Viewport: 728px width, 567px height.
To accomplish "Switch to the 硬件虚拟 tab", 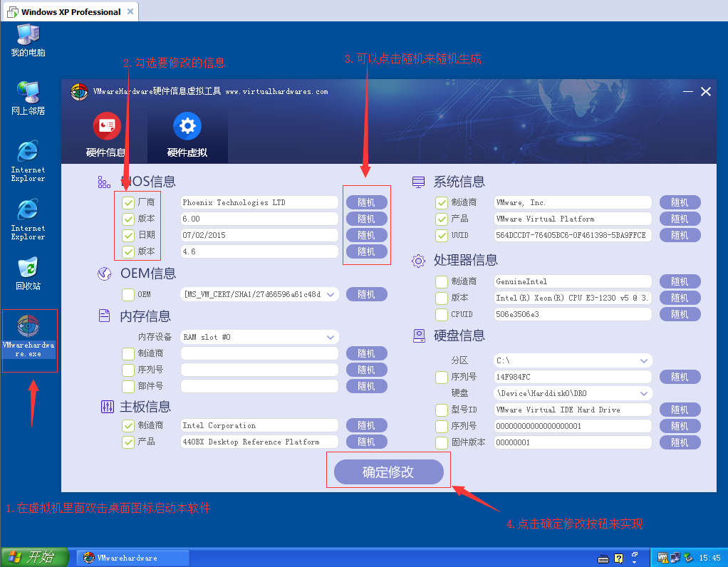I will click(x=187, y=135).
